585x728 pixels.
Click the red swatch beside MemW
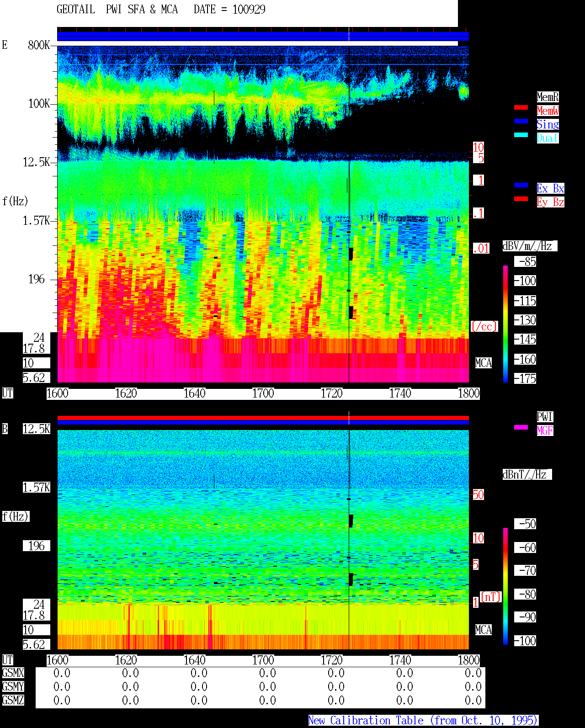[521, 107]
